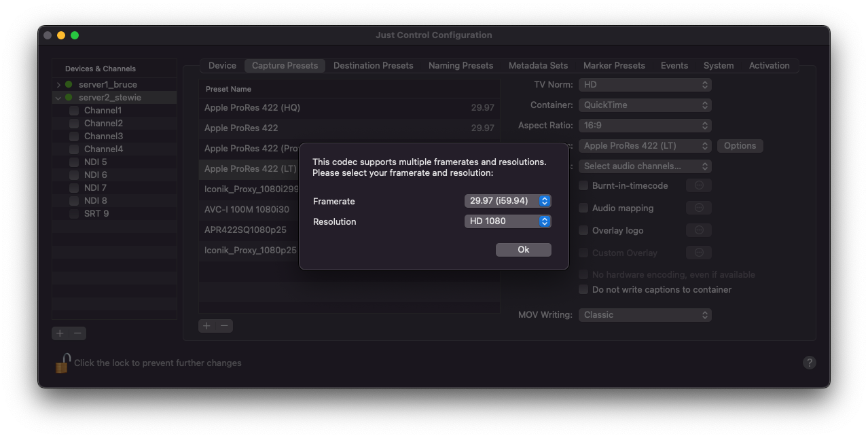
Task: Select the Capture Presets tab
Action: (285, 66)
